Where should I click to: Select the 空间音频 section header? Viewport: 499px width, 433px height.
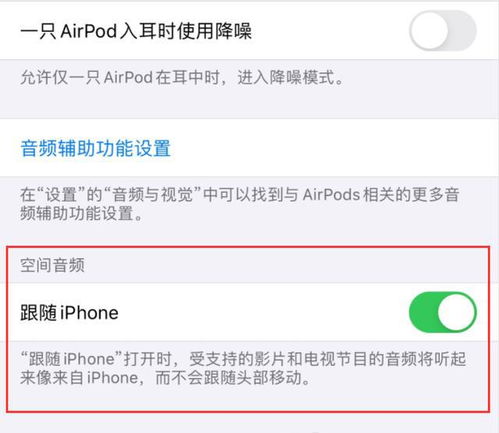click(x=52, y=265)
